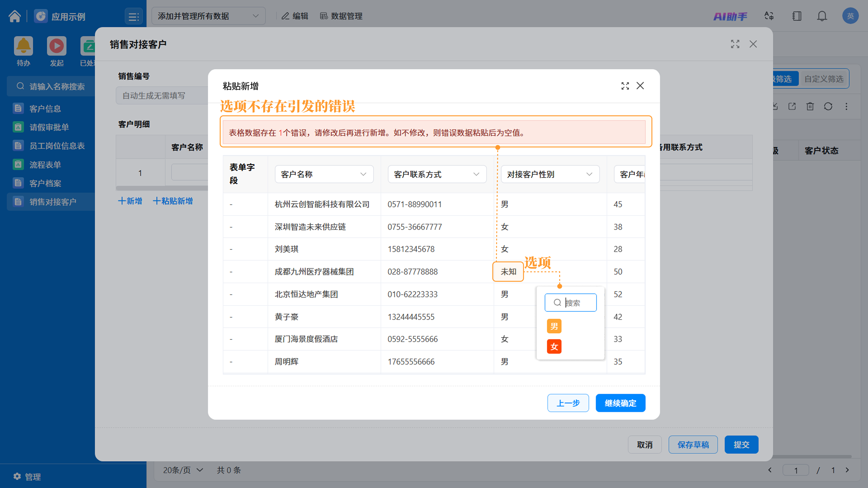Click the 深圳智造未来供应链 cell
The width and height of the screenshot is (868, 488).
(x=324, y=227)
